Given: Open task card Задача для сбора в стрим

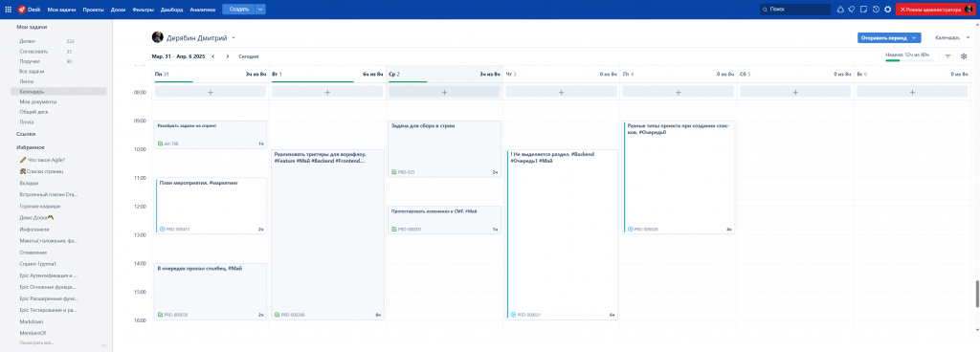Looking at the screenshot, I should (x=444, y=148).
